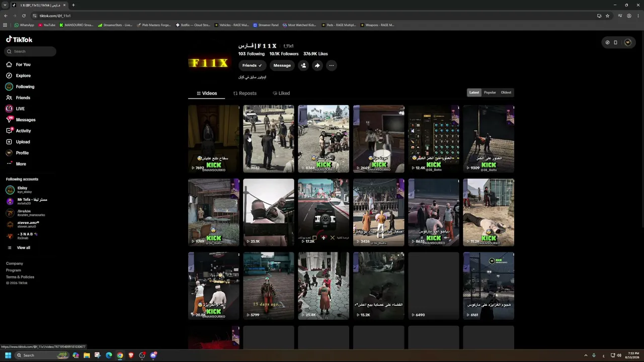Switch to the Videos tab
Viewport: 644px width, 362px height.
tap(207, 93)
